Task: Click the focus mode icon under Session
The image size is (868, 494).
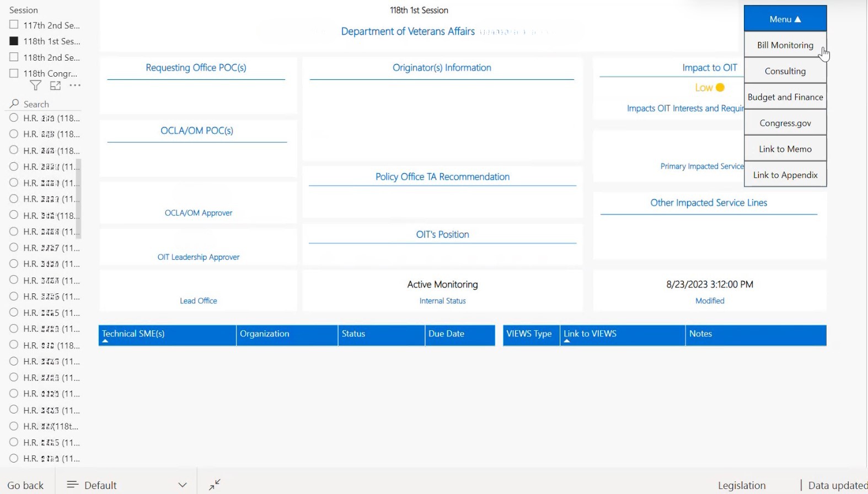Action: (x=55, y=85)
